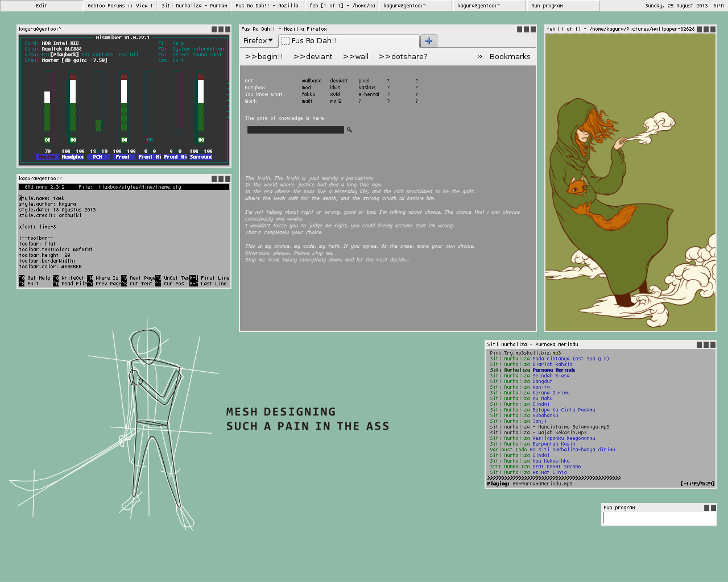728x582 pixels.
Task: Open a new tab with the plus button
Action: coord(428,41)
